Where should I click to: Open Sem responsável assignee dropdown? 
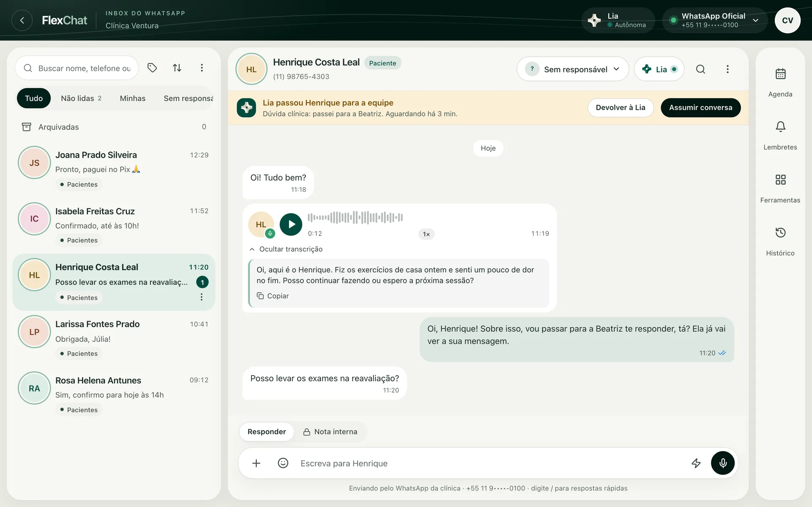(x=573, y=69)
